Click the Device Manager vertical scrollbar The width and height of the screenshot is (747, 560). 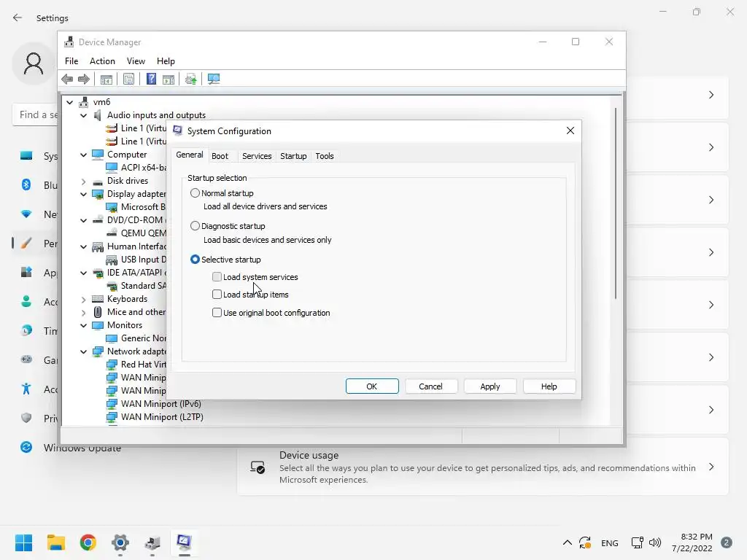point(616,203)
